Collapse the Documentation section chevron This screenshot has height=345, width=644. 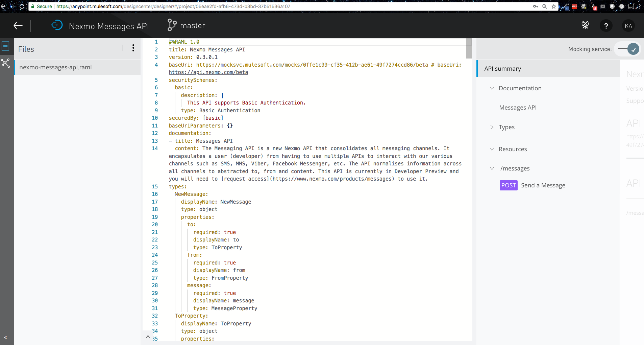(492, 88)
